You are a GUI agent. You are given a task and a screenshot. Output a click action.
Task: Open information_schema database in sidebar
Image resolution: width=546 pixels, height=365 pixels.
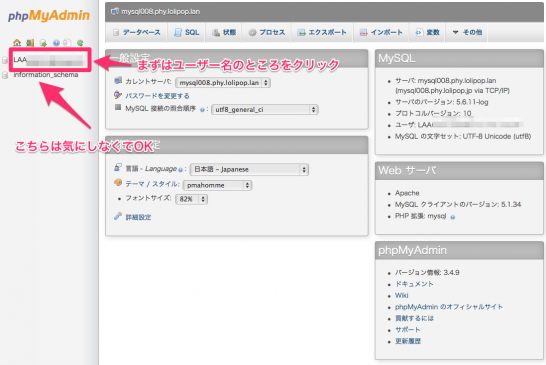coord(46,75)
